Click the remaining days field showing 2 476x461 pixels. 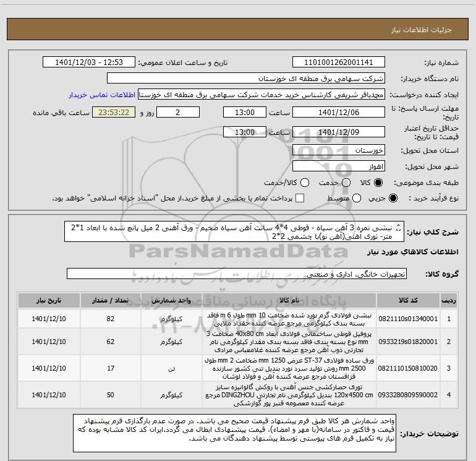[x=178, y=112]
